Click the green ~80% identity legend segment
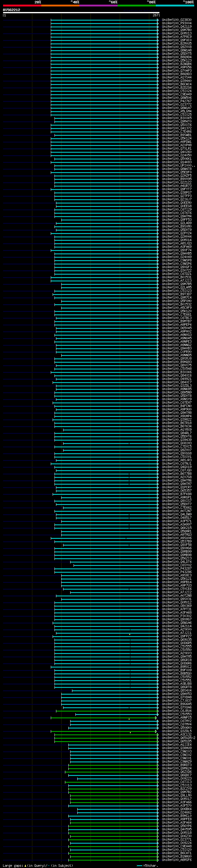 pos(137,6)
